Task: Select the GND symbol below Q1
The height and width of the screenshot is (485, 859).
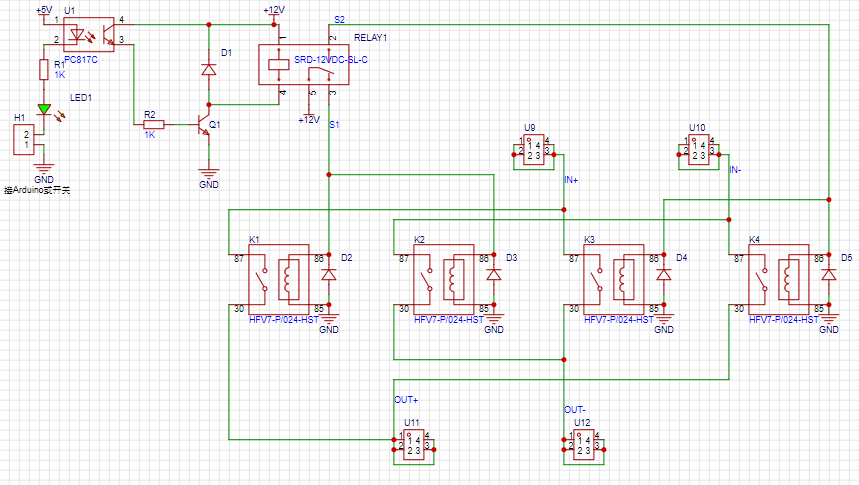Action: pos(208,174)
